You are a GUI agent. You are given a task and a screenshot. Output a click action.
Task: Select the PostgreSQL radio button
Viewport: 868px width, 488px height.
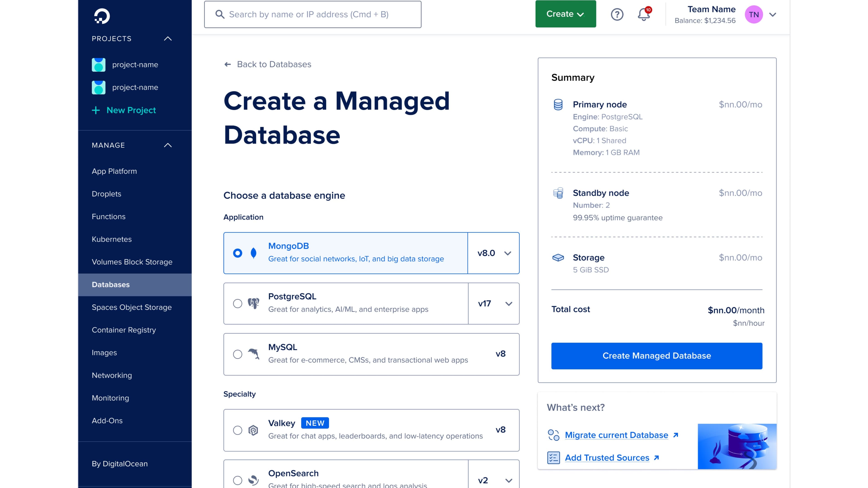(x=238, y=303)
